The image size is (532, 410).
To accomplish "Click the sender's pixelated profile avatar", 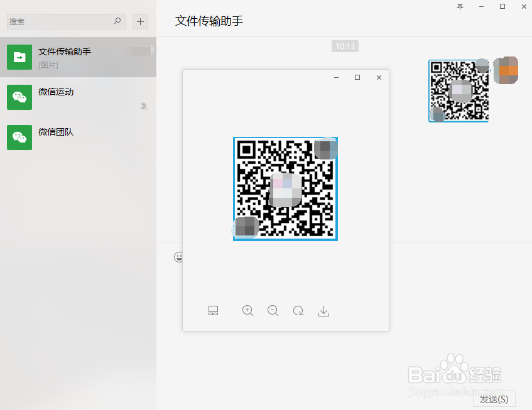I will (x=506, y=70).
